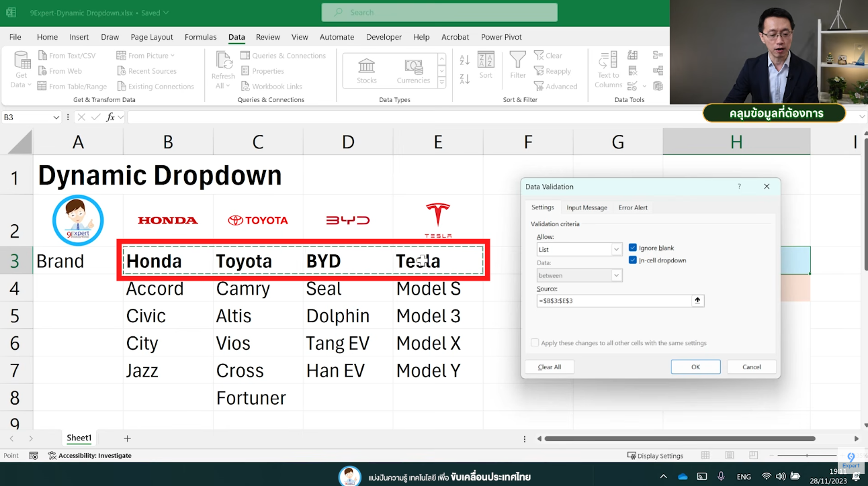Click macro recording icon in status bar
The width and height of the screenshot is (868, 486).
coord(34,456)
